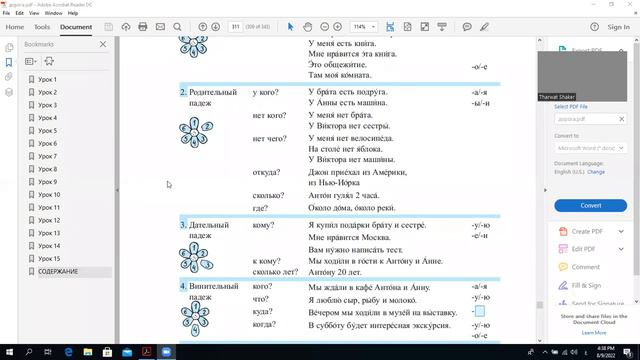Screen dimensions: 640x360
Task: Remove selected PDF file with X
Action: pos(621,119)
